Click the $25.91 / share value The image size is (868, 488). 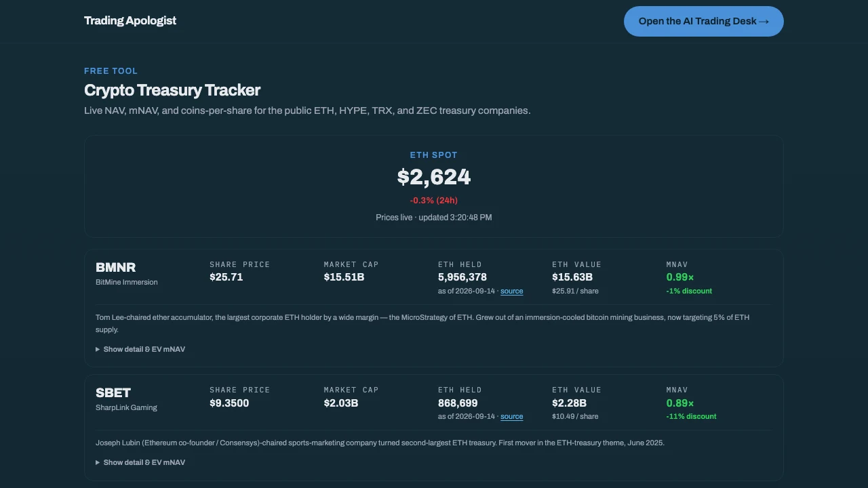575,291
